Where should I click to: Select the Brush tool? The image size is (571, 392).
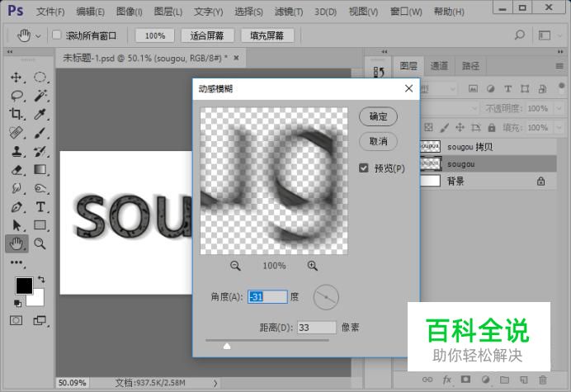[x=40, y=133]
